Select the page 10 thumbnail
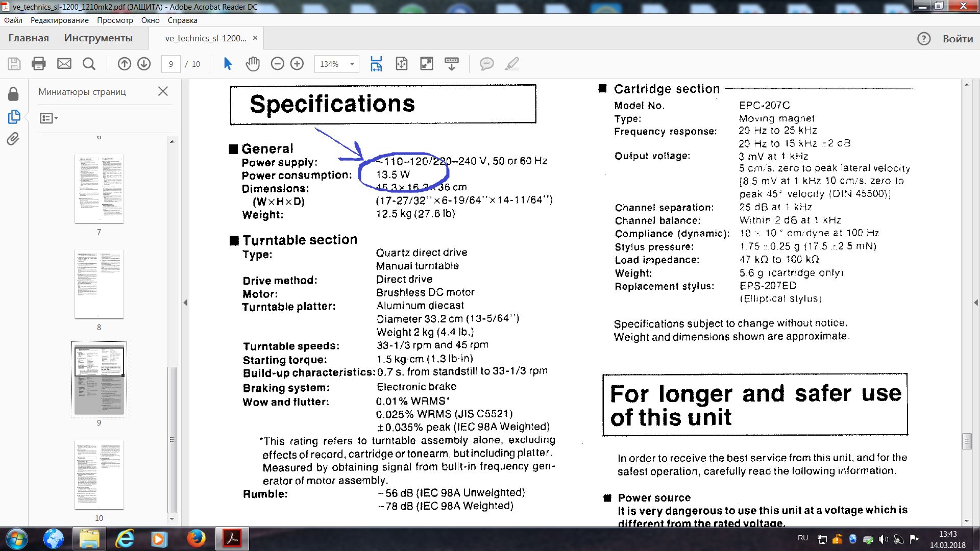Screen dimensions: 980x551 pos(99,474)
